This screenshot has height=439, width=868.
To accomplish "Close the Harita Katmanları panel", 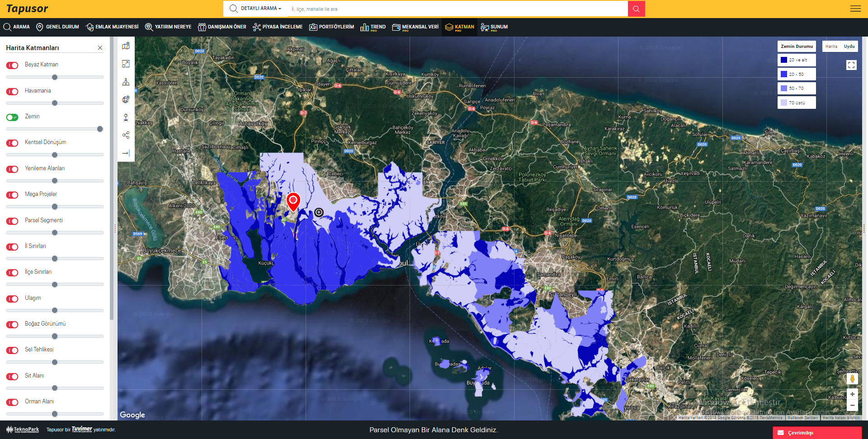I will click(100, 48).
